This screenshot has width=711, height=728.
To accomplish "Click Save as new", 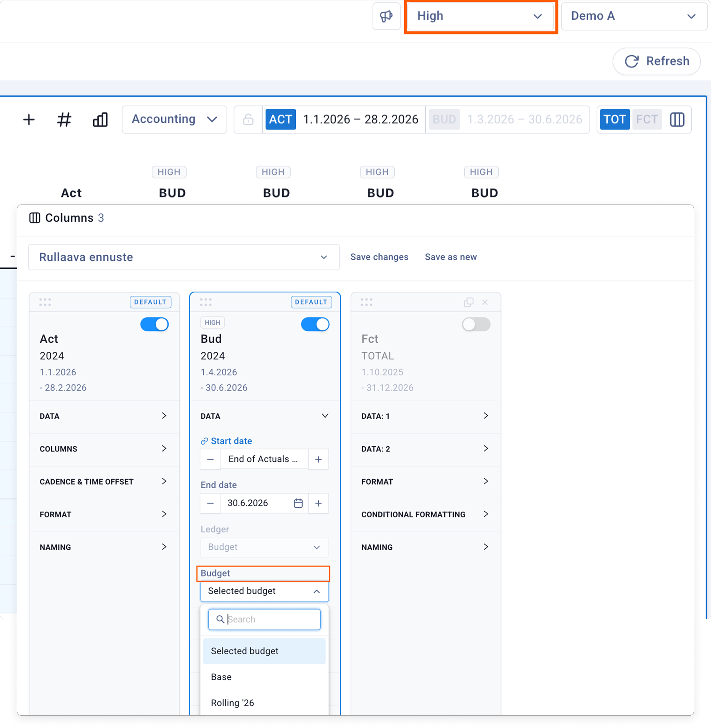I will (x=450, y=257).
